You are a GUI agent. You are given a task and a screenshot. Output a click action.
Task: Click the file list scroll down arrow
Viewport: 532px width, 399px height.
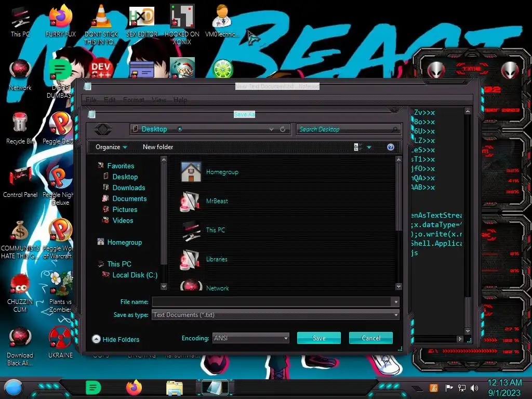point(398,287)
